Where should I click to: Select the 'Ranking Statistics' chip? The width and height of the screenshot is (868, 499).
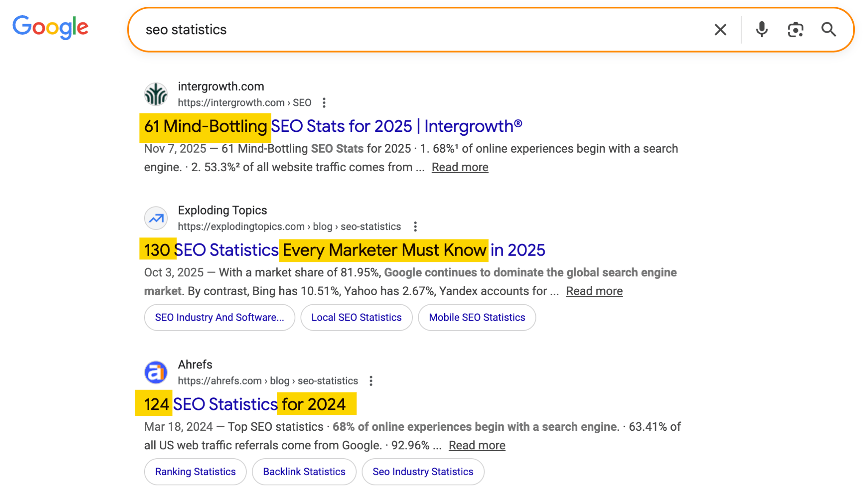[195, 471]
